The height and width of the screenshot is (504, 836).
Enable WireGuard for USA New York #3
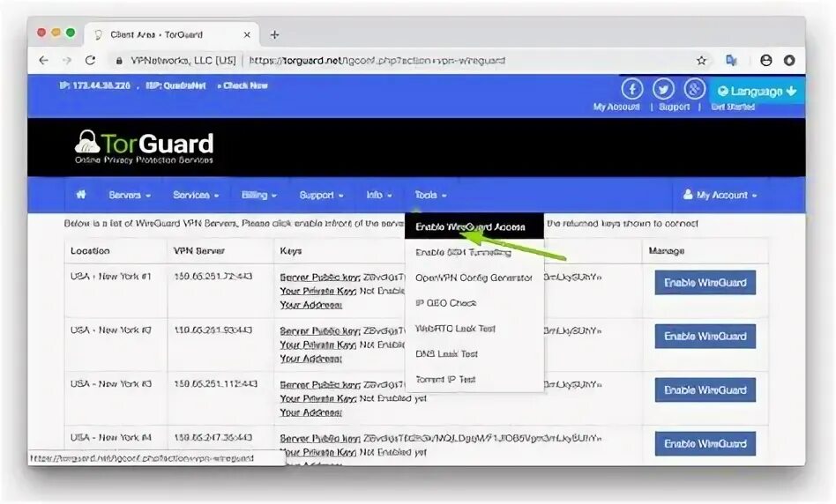pos(705,390)
